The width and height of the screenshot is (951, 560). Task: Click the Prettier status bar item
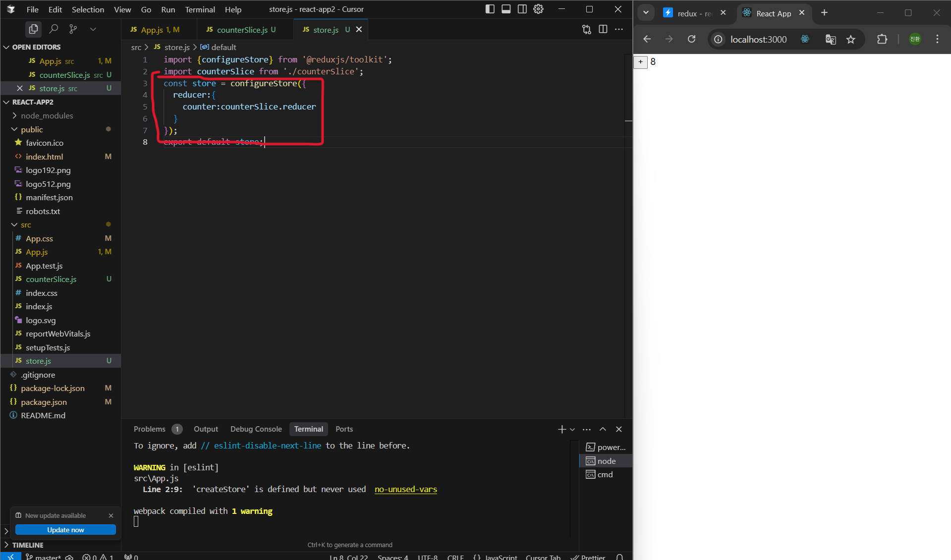tap(588, 557)
